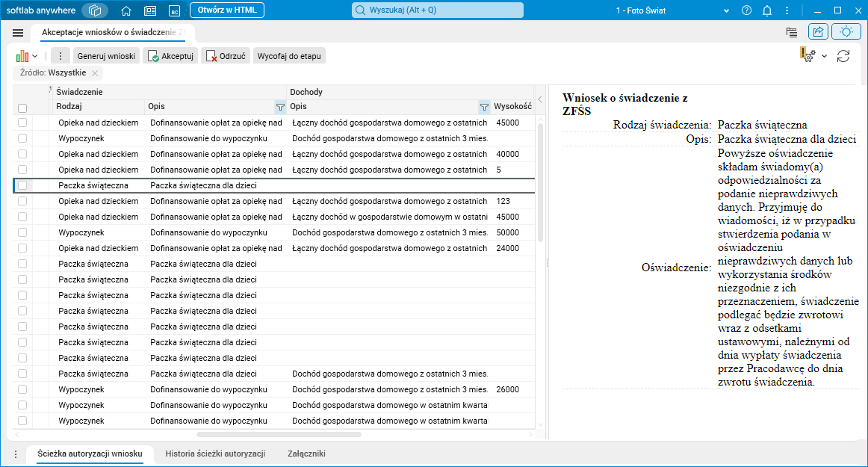Image resolution: width=868 pixels, height=467 pixels.
Task: Open the news page icon
Action: click(150, 10)
